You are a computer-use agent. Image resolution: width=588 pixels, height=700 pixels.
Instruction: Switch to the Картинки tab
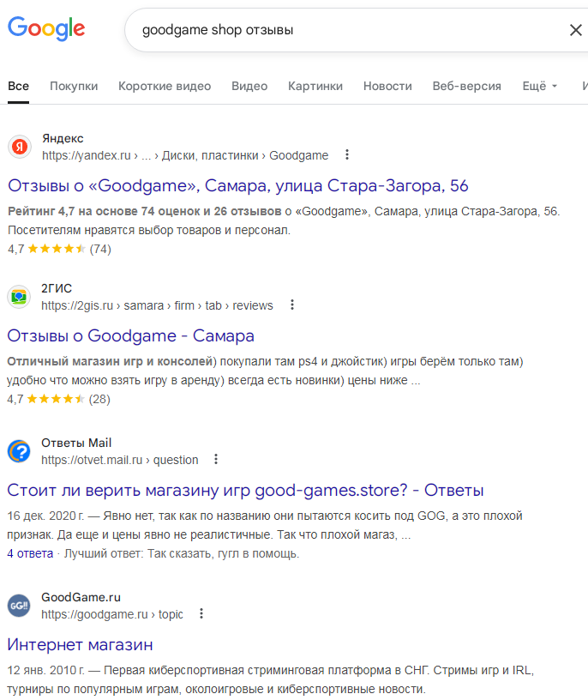(x=315, y=86)
